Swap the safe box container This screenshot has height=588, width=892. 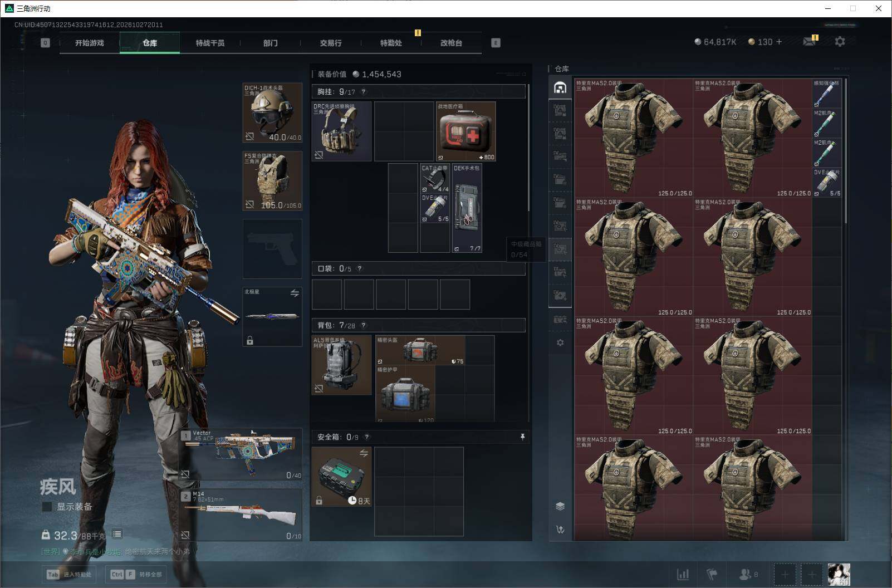[x=364, y=453]
